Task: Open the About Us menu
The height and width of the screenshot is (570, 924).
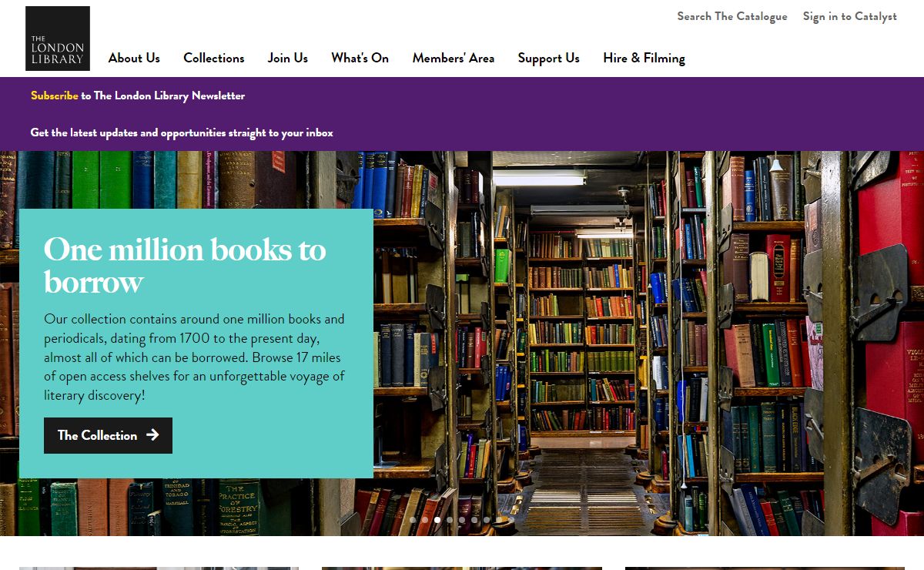Action: [x=134, y=58]
